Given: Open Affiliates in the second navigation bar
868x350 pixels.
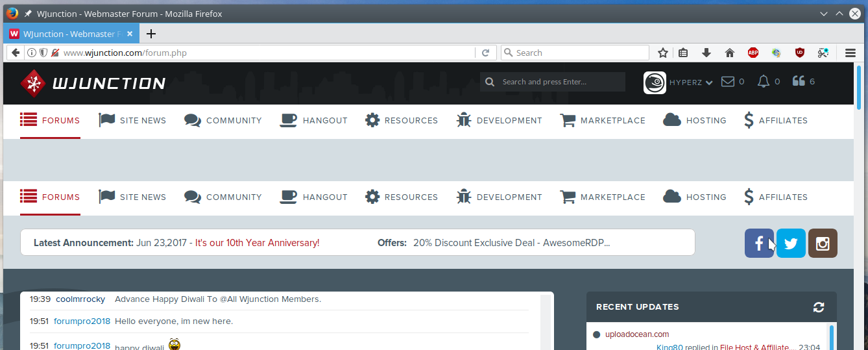Looking at the screenshot, I should pos(776,197).
